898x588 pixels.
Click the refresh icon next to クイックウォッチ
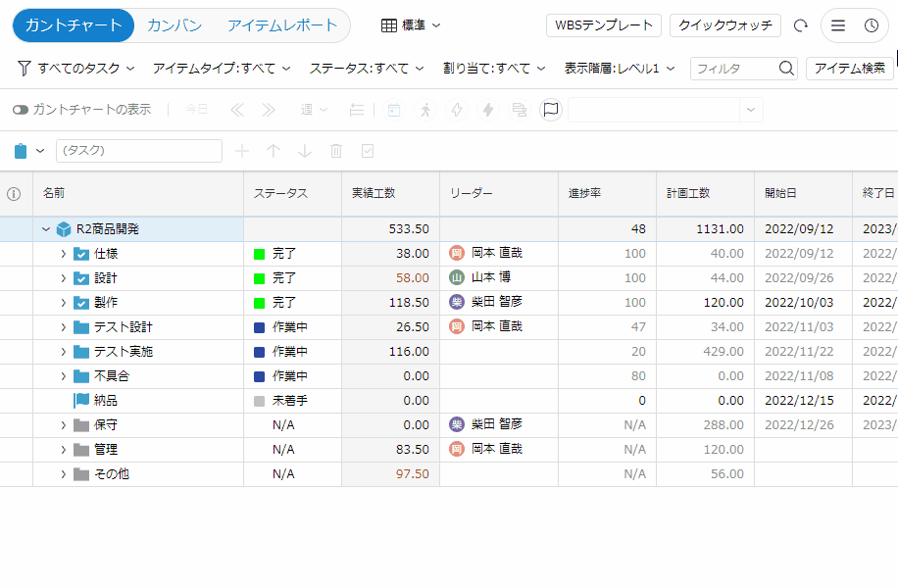coord(801,25)
